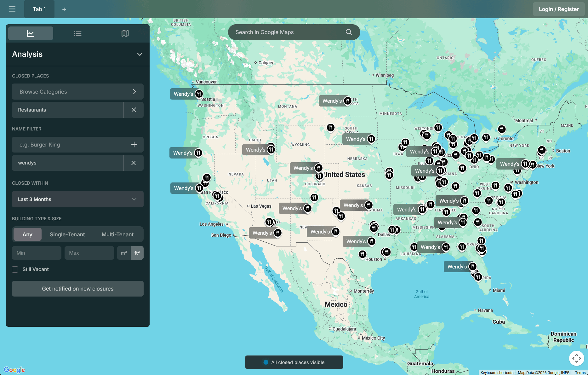Select Single-Tenant building type
This screenshot has height=375, width=588.
67,234
